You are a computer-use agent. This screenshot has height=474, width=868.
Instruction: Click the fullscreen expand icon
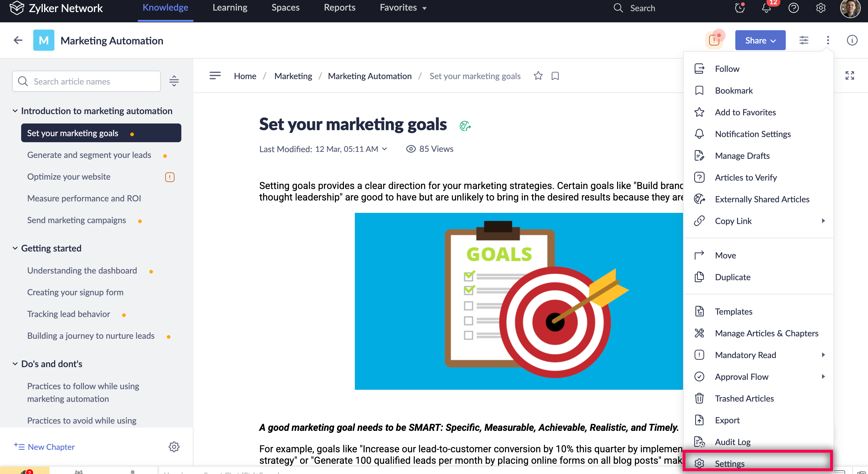(850, 75)
